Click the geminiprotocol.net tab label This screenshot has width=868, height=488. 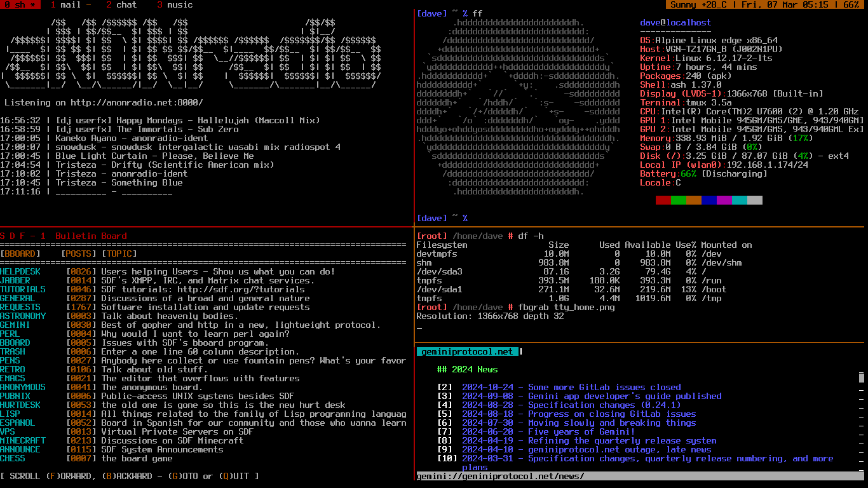[467, 351]
